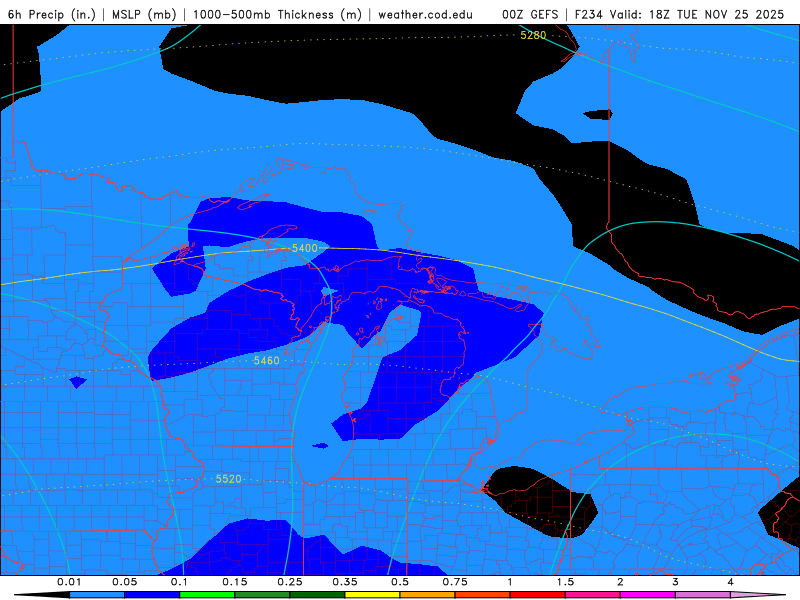Open the weather.cod.edu source label

click(x=425, y=14)
